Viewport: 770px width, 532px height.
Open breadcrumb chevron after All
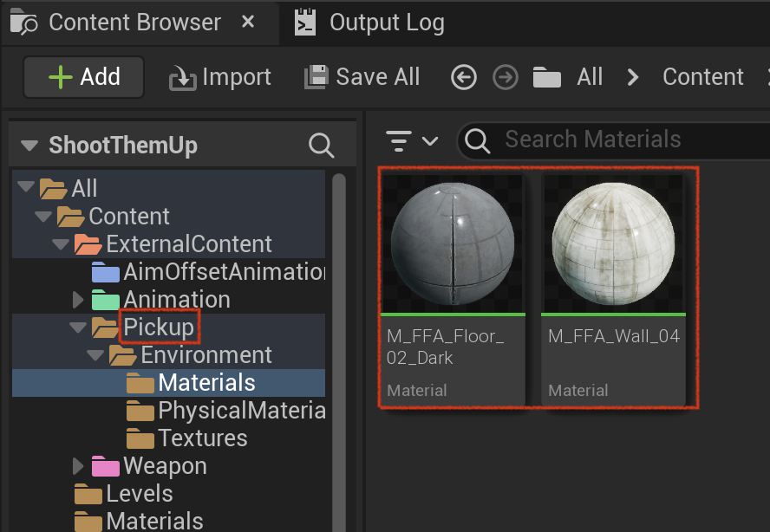(x=632, y=77)
